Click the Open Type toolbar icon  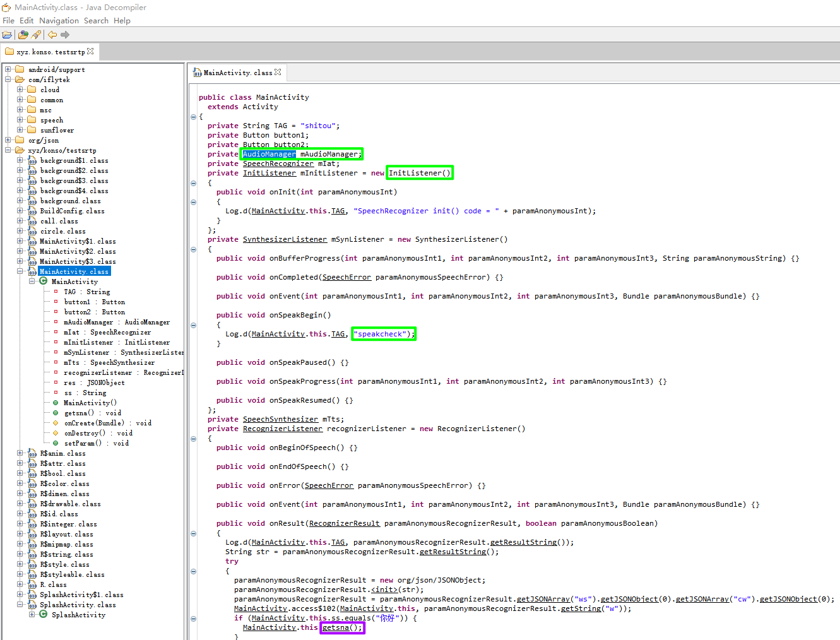coord(23,35)
